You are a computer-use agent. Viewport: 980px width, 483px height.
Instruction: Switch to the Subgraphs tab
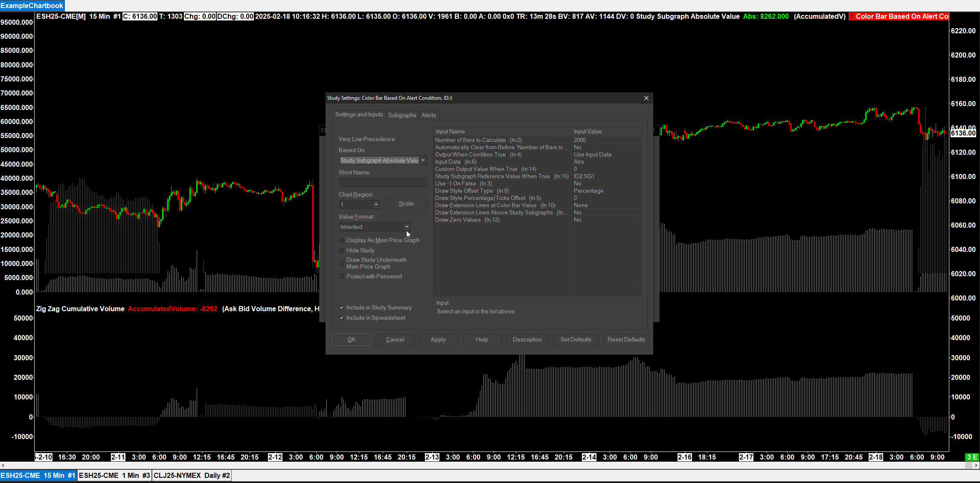(402, 116)
